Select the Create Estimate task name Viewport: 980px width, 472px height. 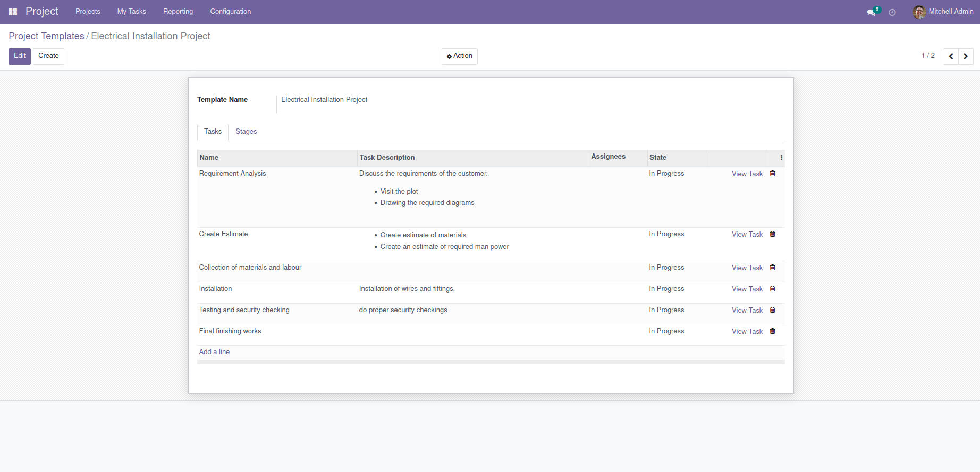pyautogui.click(x=223, y=234)
